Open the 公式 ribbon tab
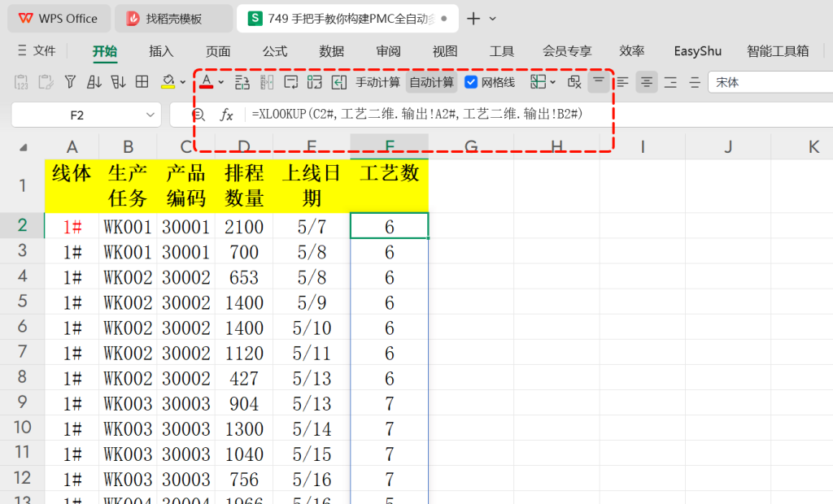Viewport: 833px width, 504px height. [x=275, y=51]
